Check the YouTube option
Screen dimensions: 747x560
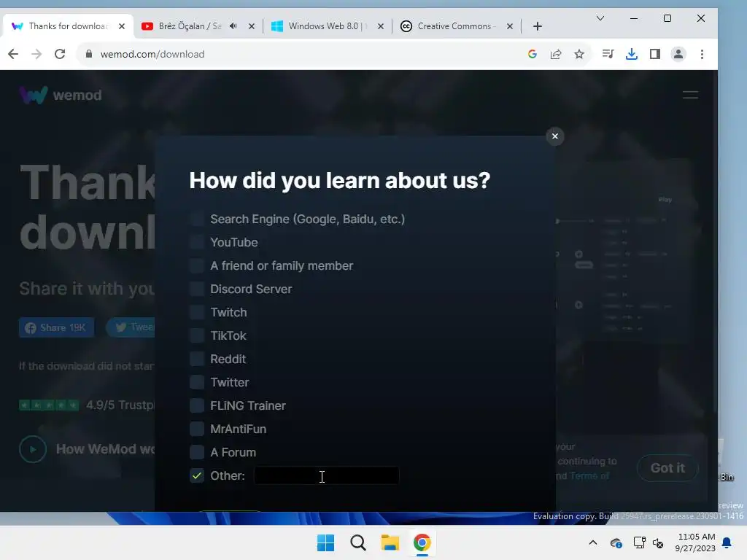197,242
